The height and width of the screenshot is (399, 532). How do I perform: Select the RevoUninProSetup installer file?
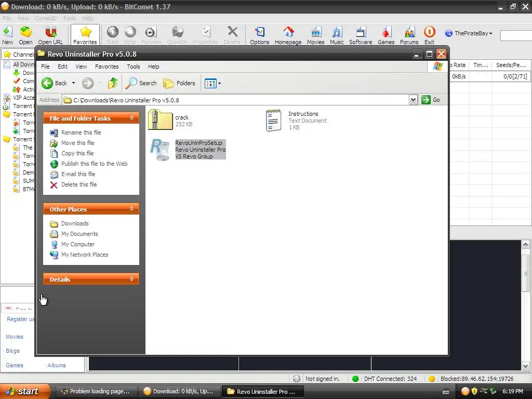point(188,150)
